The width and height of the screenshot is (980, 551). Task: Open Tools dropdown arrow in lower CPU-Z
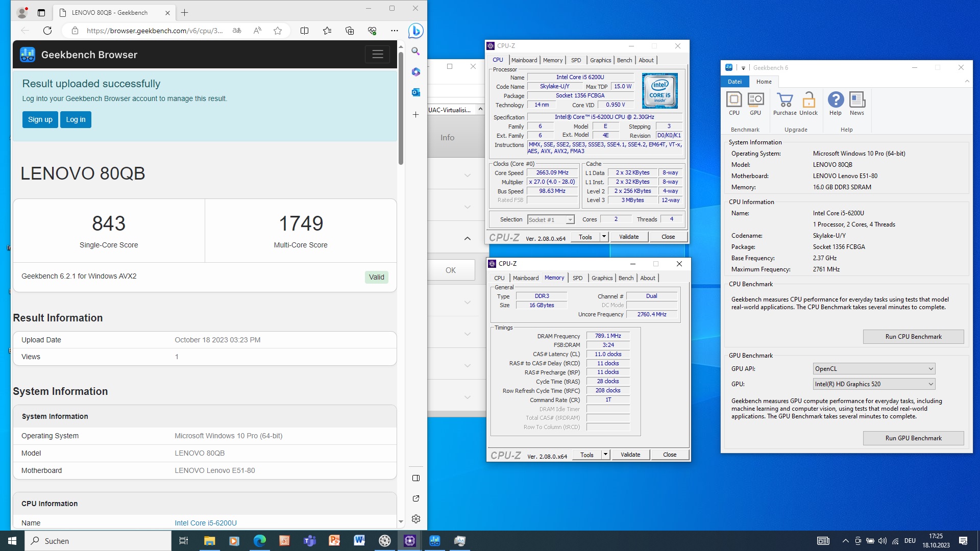click(x=605, y=455)
